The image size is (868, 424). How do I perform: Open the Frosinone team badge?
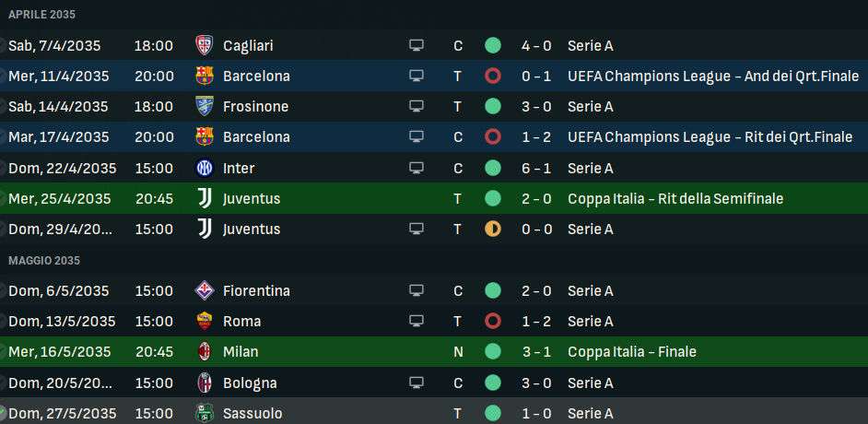[205, 106]
